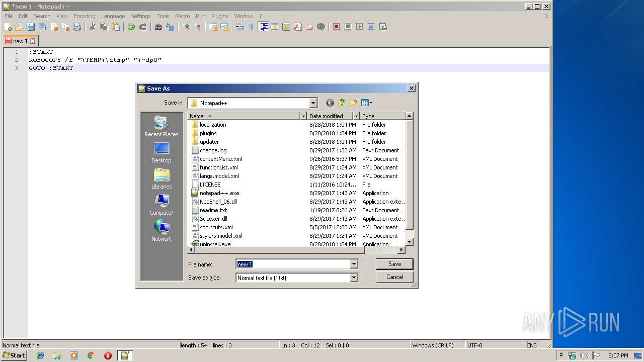Click the Save toolbar icon
The image size is (644, 362).
[31, 27]
